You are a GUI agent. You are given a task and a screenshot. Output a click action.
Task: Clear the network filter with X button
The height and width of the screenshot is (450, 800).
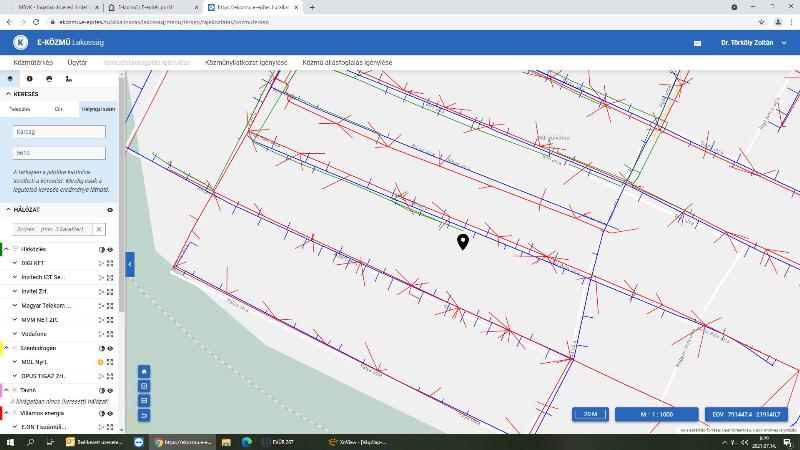[99, 229]
